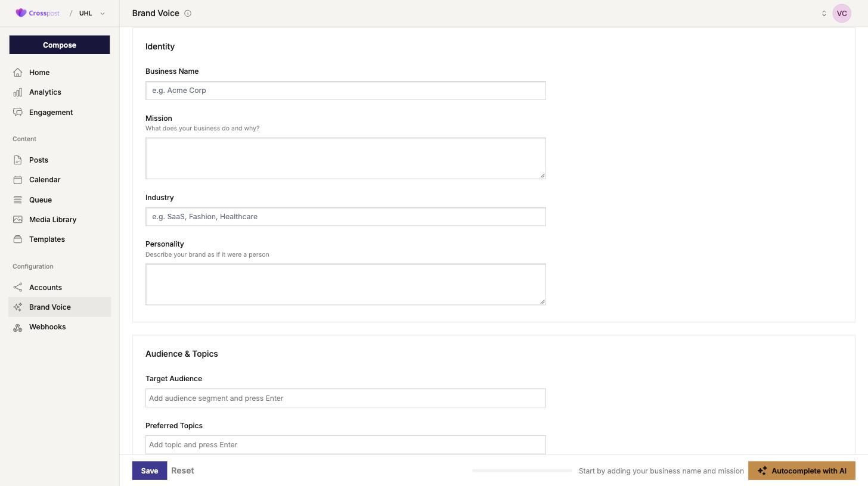
Task: Focus the Industry input field
Action: pyautogui.click(x=346, y=217)
